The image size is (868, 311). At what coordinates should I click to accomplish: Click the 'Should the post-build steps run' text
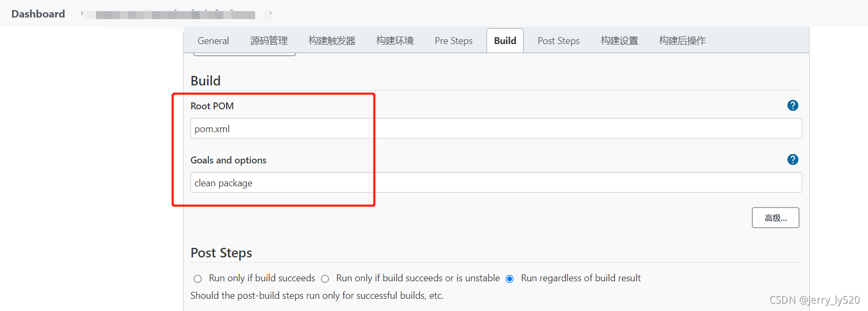click(x=317, y=296)
